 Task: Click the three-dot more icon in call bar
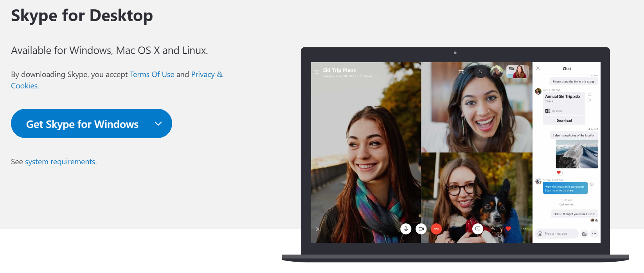[523, 229]
